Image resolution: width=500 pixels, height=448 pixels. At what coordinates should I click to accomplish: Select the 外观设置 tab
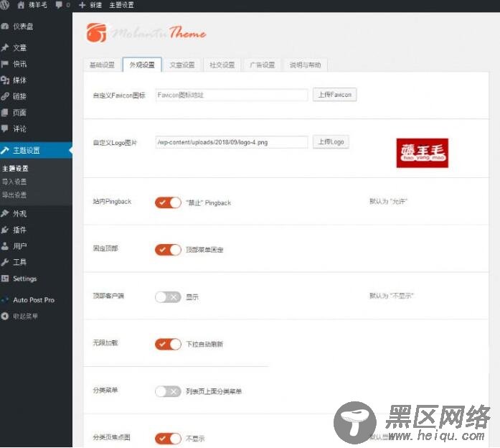tap(142, 65)
